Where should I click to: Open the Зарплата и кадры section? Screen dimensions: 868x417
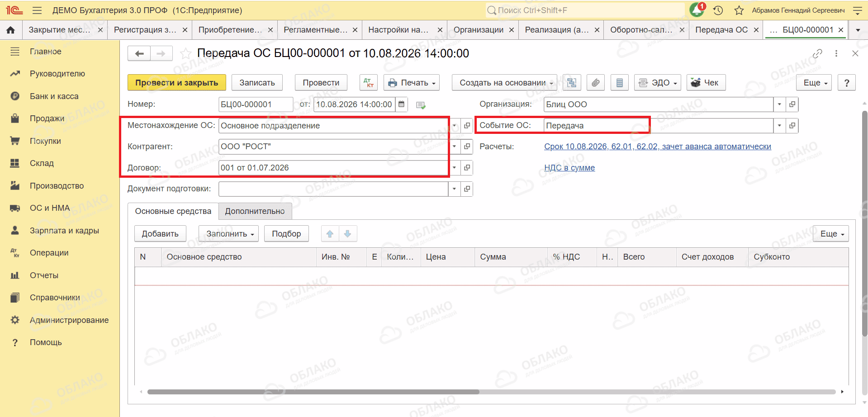point(64,231)
